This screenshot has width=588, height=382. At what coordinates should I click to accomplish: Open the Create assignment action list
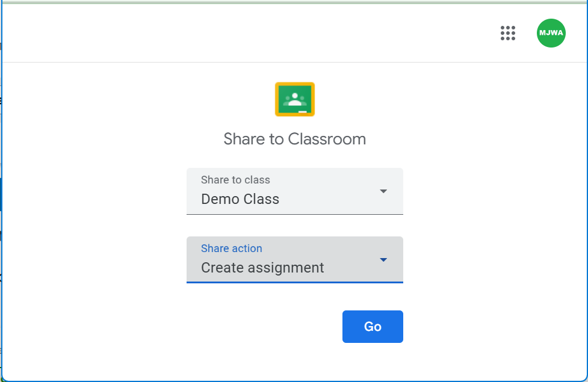pyautogui.click(x=383, y=260)
